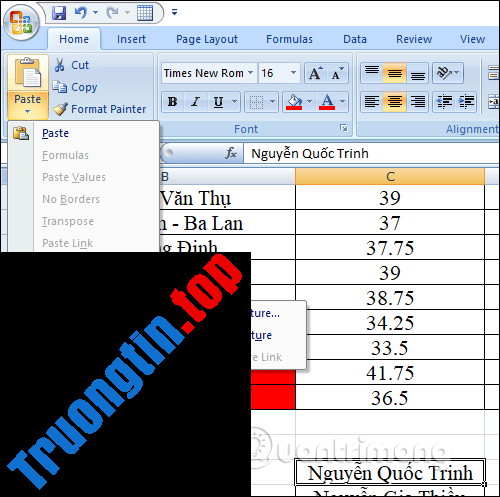Click the table grid icon in Quick Access

pos(145,13)
